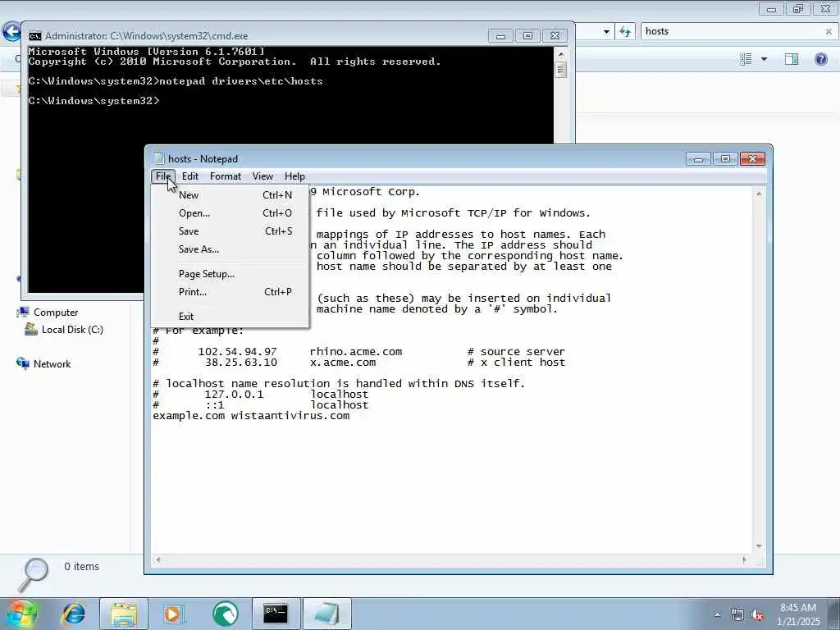This screenshot has width=840, height=630.
Task: Maximize the cmd.exe window
Action: [x=527, y=36]
